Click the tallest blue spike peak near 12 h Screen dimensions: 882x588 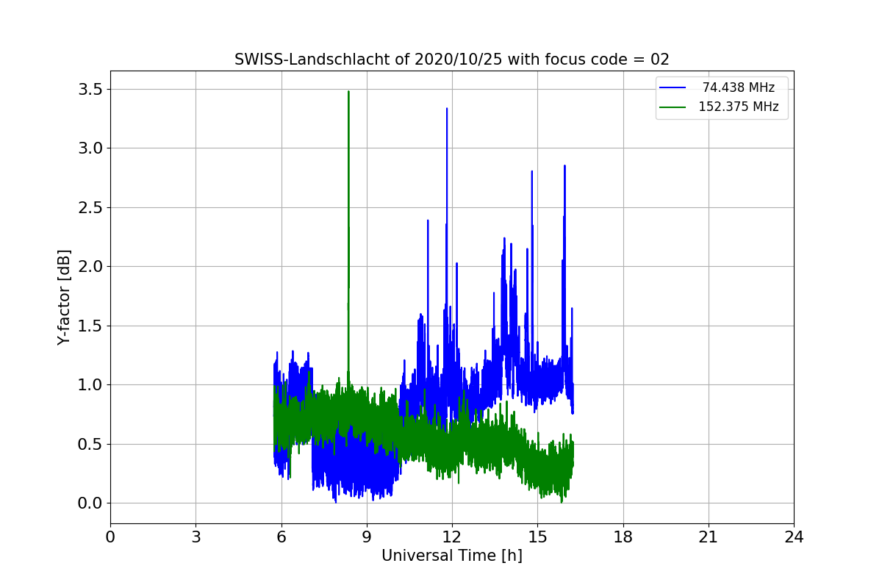(447, 110)
